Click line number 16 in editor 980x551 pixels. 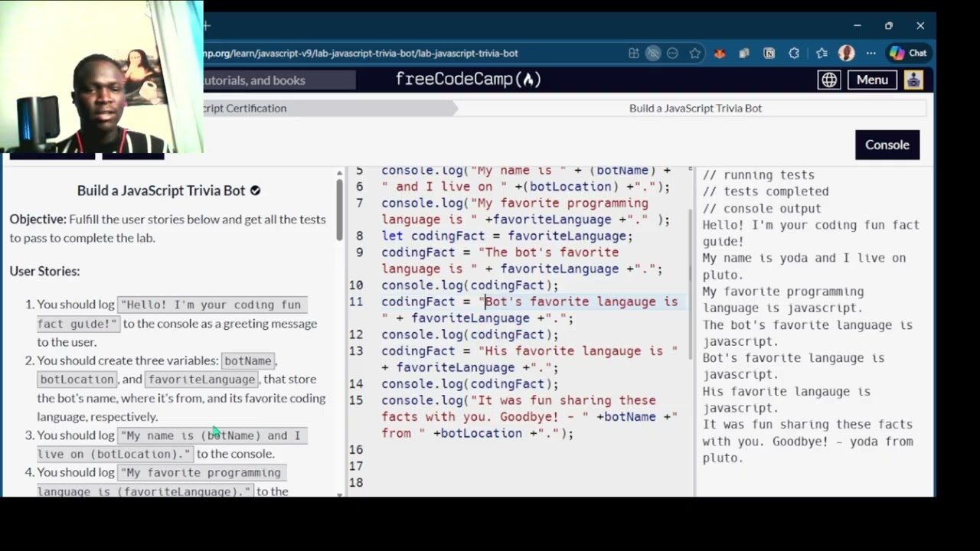355,450
